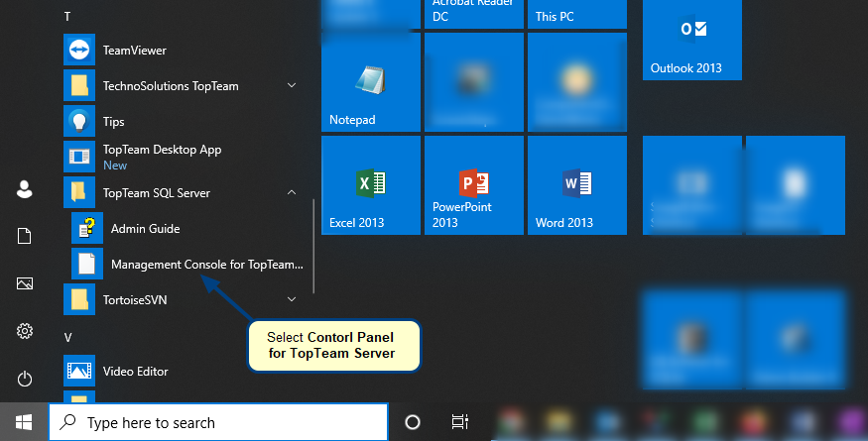Click the letter V section header
Screen dimensions: 868x441
coord(67,338)
